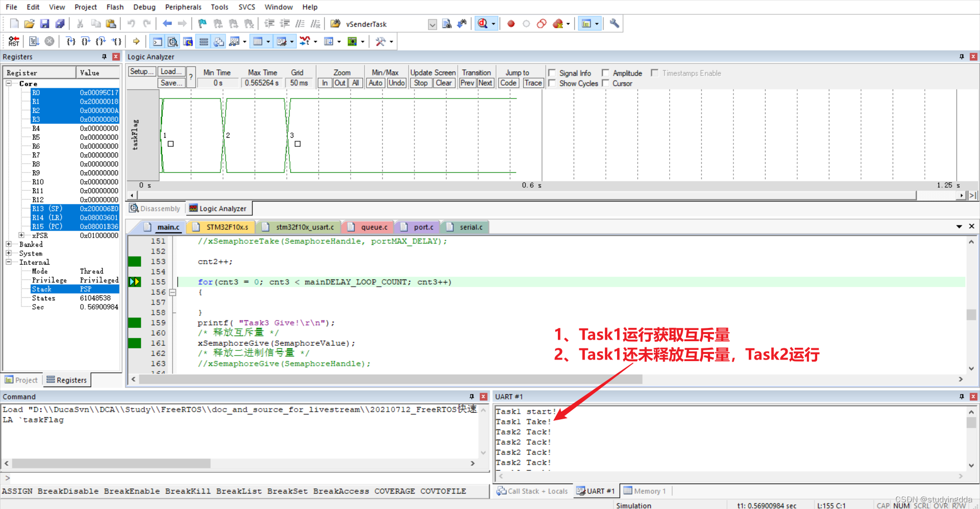Click the Update Screen Stop button
980x509 pixels.
click(x=421, y=83)
